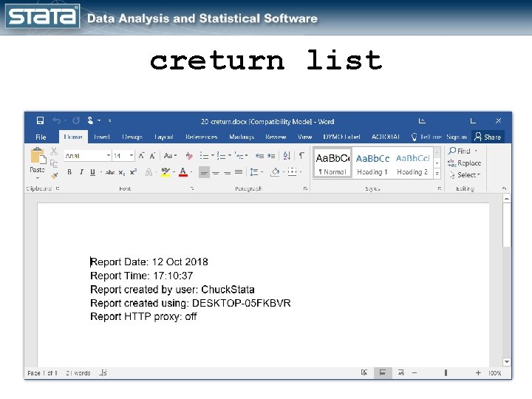Toggle Superscript formatting
The width and height of the screenshot is (532, 399).
[x=133, y=172]
